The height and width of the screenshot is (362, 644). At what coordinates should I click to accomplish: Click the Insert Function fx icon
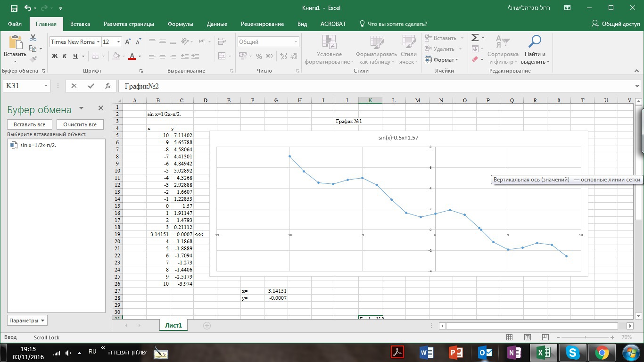tap(108, 86)
